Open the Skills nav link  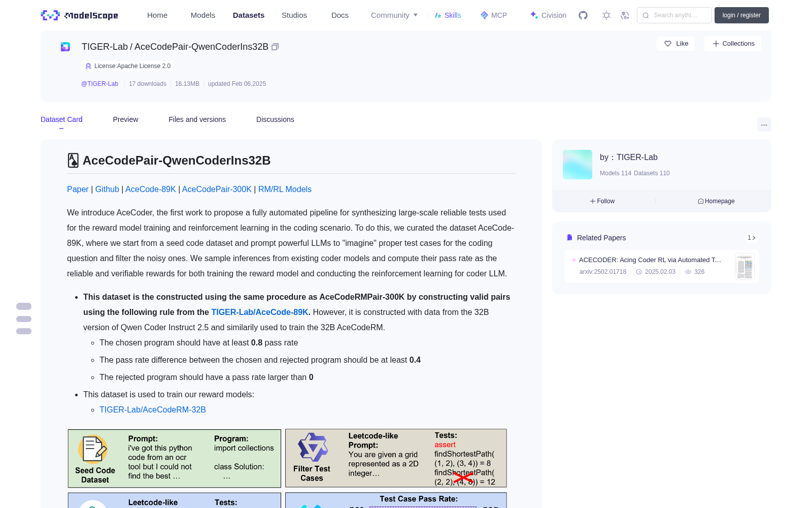click(448, 15)
